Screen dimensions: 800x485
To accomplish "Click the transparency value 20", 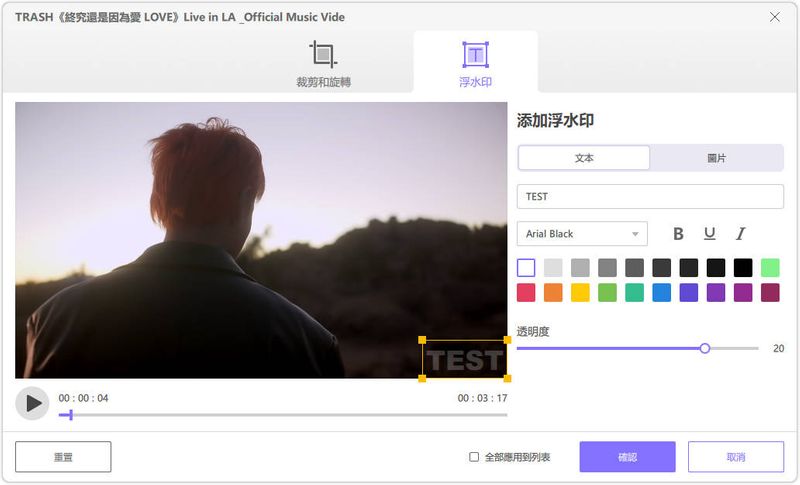I will [778, 348].
